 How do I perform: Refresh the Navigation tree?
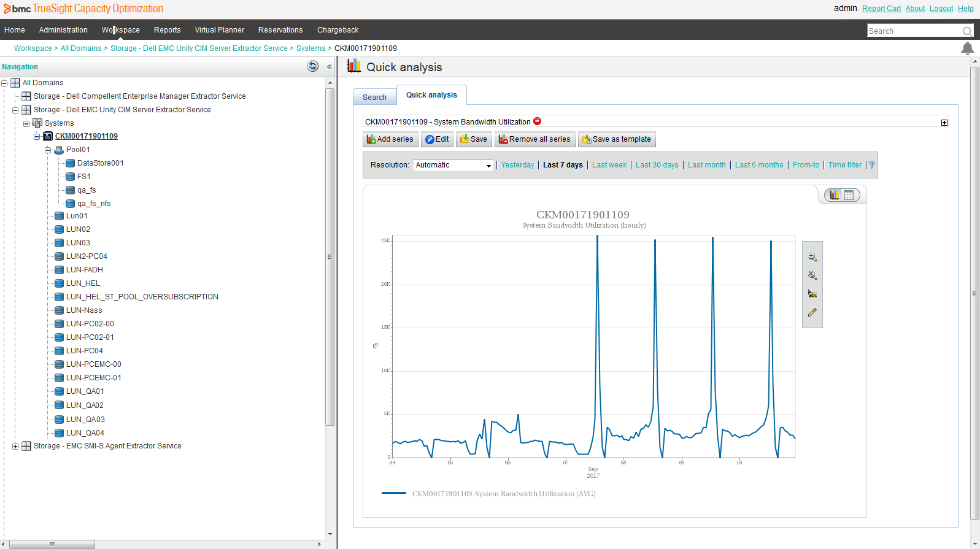tap(312, 66)
